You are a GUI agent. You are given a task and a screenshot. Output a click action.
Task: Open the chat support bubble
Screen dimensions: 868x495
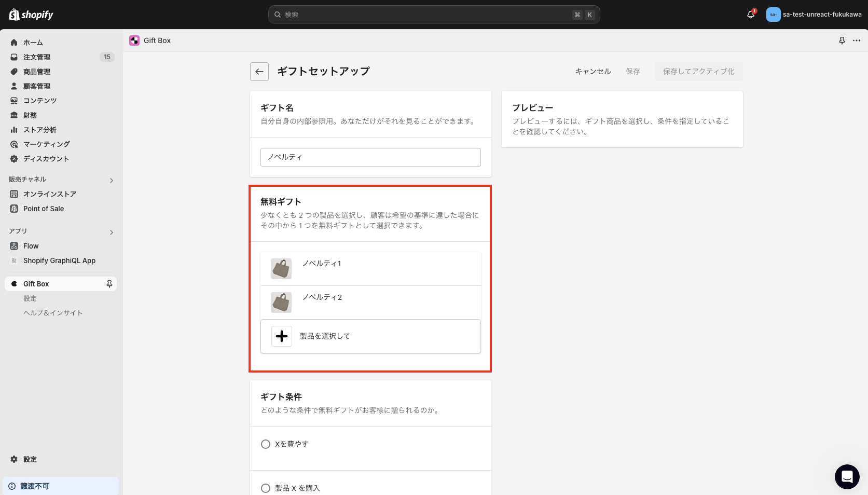(x=847, y=477)
